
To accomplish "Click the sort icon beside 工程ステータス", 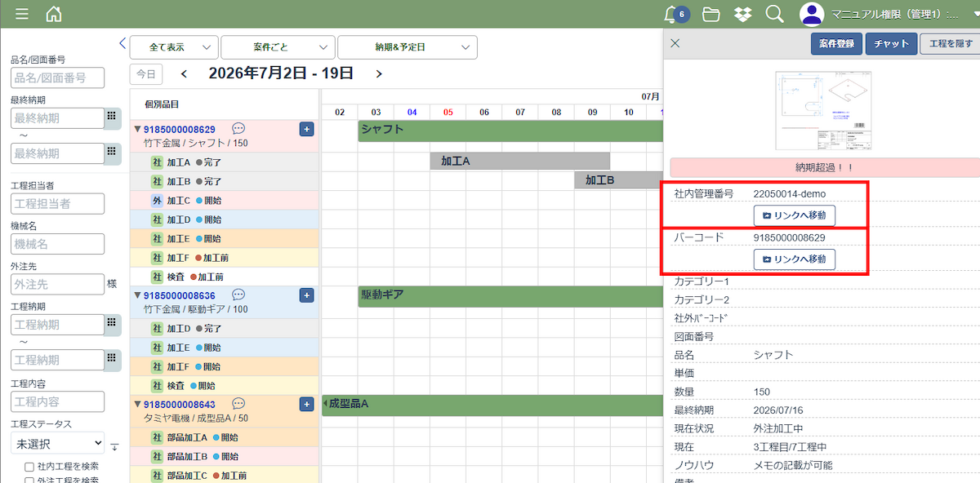I will pos(114,446).
